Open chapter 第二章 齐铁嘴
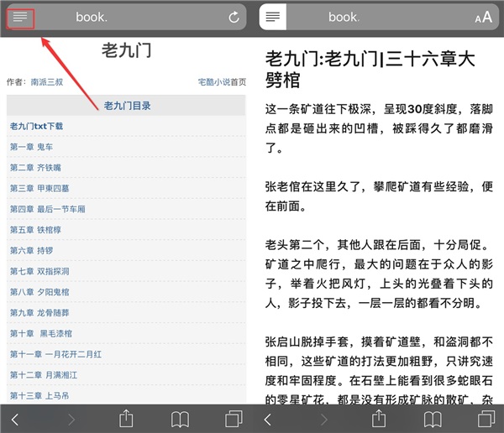The width and height of the screenshot is (504, 433). click(35, 168)
